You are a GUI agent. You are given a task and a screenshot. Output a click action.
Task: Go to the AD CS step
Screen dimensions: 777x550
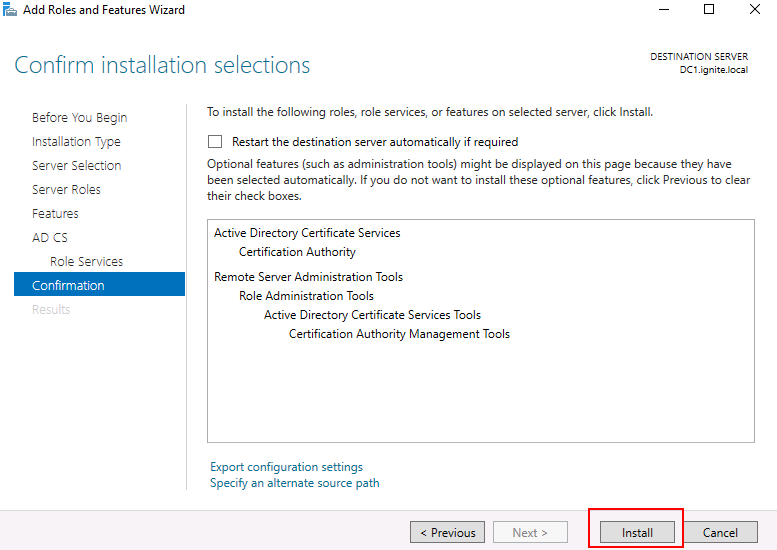pyautogui.click(x=50, y=237)
